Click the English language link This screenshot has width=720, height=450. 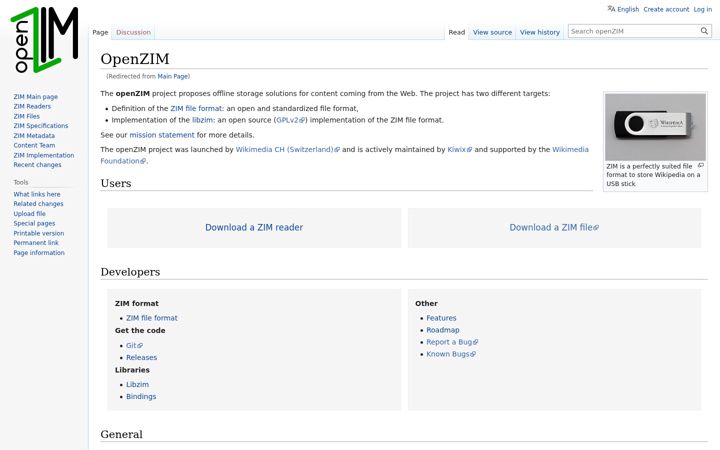pos(628,9)
